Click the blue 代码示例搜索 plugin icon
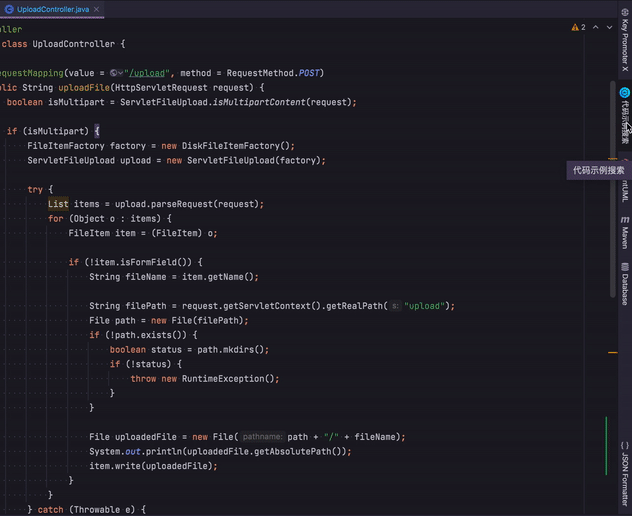632x516 pixels. point(624,92)
